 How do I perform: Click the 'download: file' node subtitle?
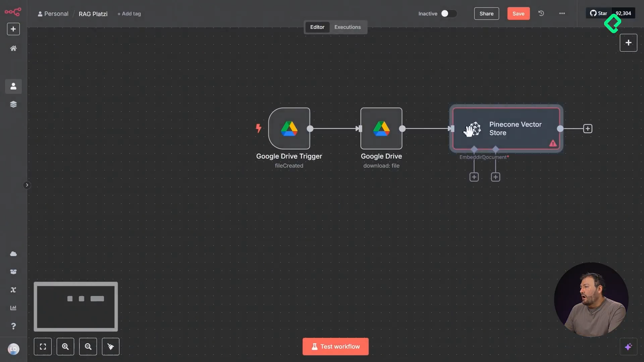pos(381,166)
